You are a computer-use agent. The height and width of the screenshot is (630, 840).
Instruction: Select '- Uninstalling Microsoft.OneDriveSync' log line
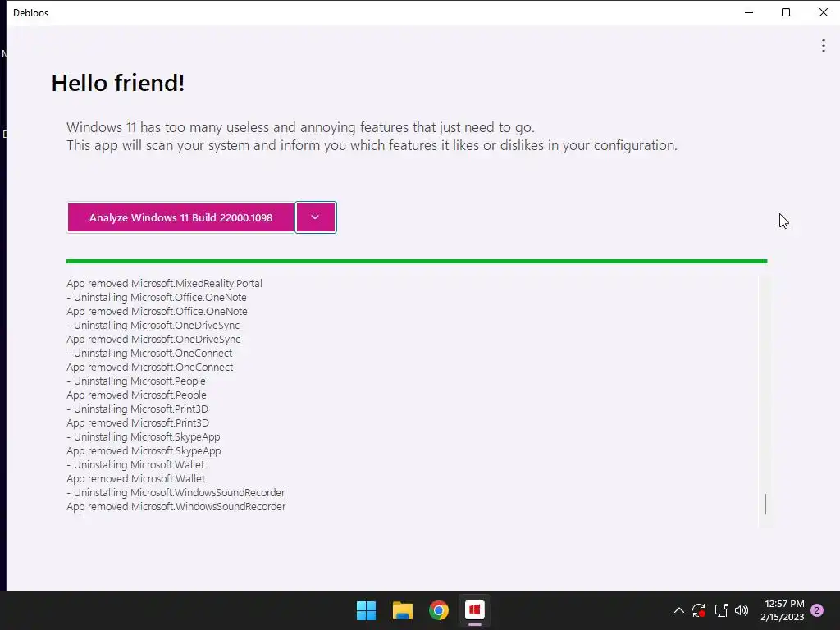153,325
